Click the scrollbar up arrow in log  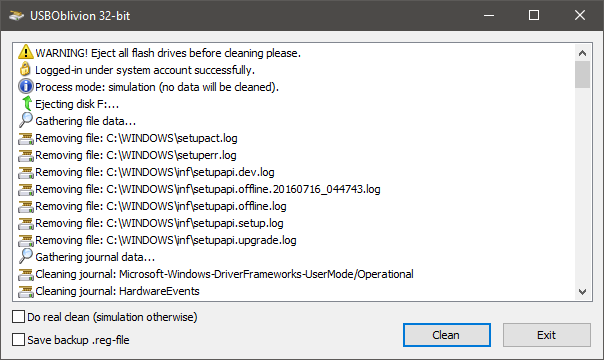pyautogui.click(x=582, y=53)
